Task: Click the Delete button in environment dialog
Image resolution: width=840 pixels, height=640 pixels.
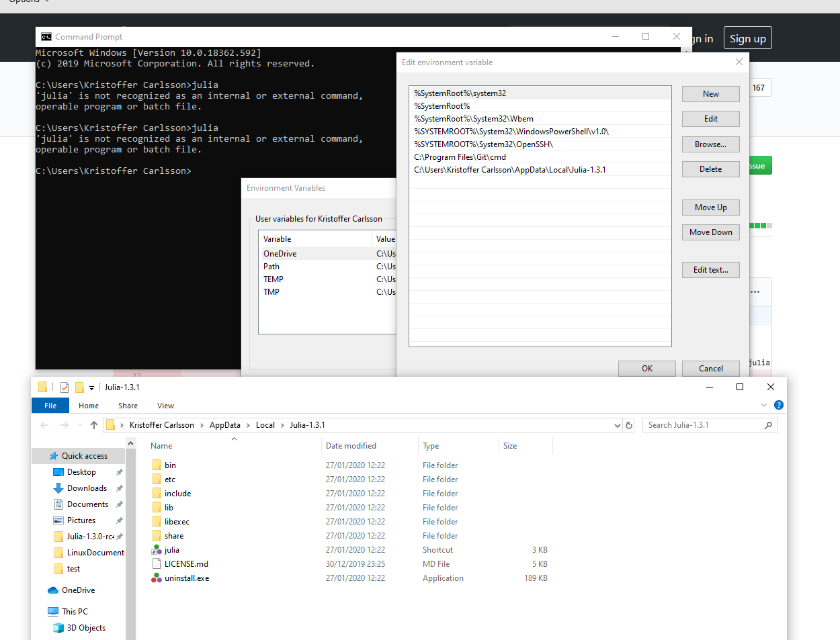Action: pos(710,169)
